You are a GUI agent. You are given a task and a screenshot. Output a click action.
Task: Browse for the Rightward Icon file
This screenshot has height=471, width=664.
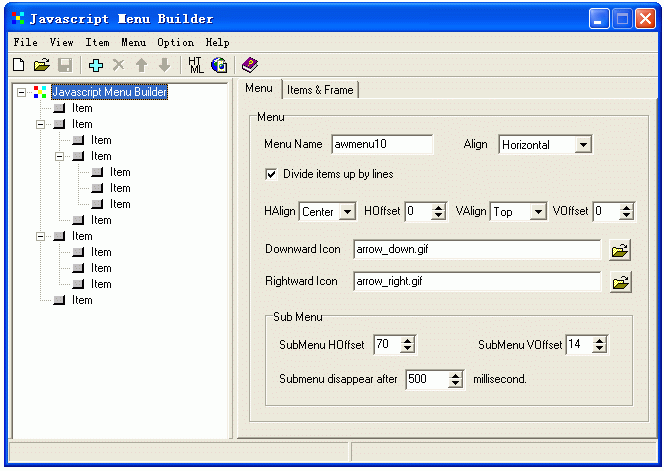click(x=620, y=283)
